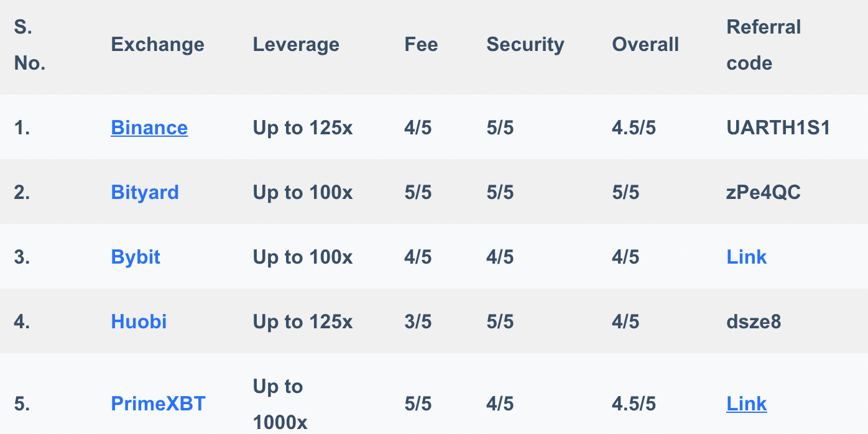
Task: Click PrimeXBT's Up to 1000x leverage cell
Action: point(280,404)
